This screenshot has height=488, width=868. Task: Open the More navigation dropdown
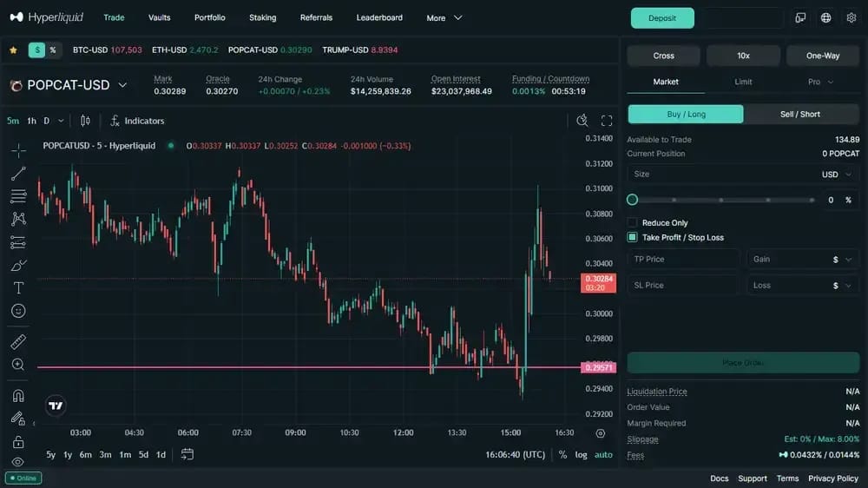coord(444,17)
